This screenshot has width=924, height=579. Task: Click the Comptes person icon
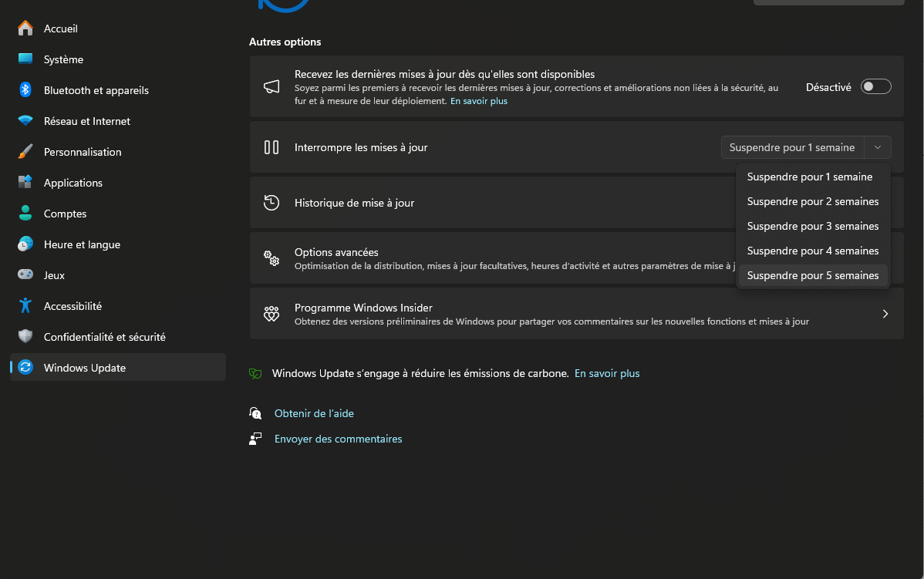tap(25, 214)
